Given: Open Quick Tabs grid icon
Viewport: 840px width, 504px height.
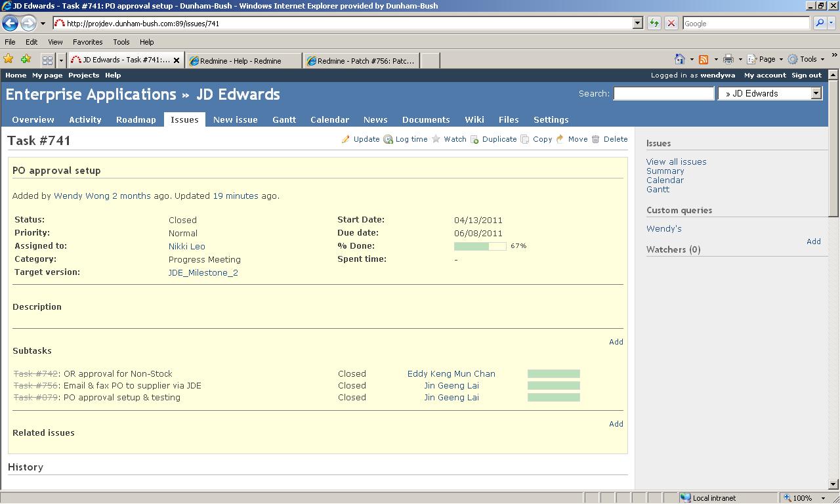Looking at the screenshot, I should point(47,60).
